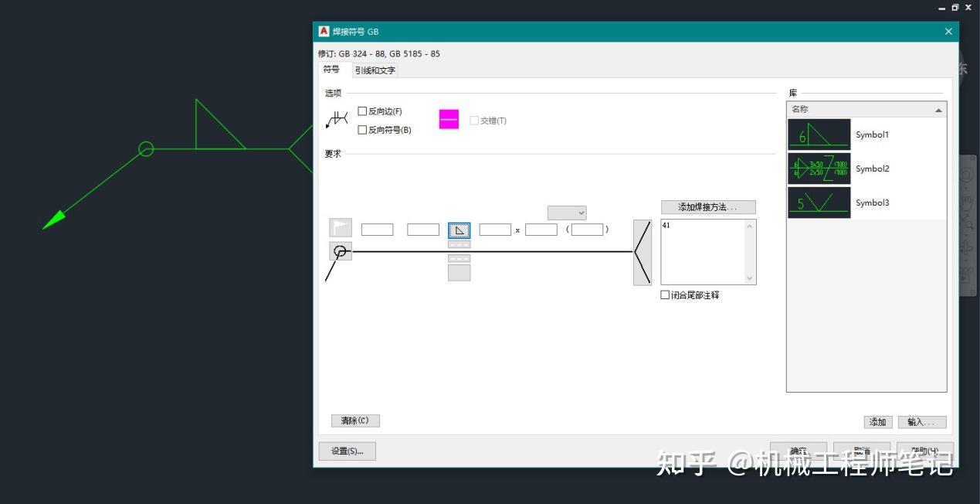
Task: Open 设置(S) dialog
Action: coord(347,451)
